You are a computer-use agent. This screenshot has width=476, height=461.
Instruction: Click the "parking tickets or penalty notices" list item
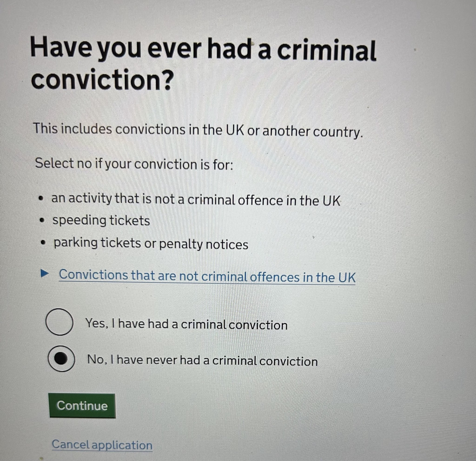[x=151, y=243]
